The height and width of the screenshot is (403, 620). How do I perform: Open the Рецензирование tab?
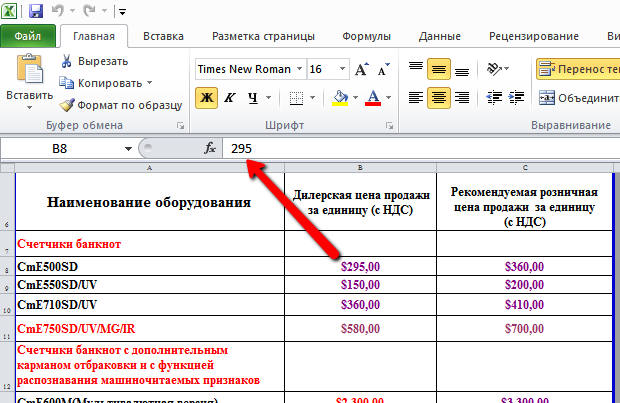pyautogui.click(x=534, y=36)
